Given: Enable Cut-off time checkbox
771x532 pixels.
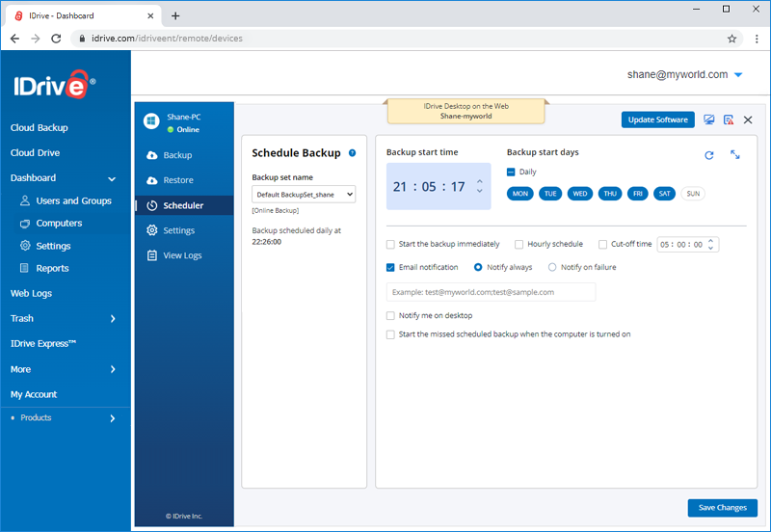Looking at the screenshot, I should 603,245.
